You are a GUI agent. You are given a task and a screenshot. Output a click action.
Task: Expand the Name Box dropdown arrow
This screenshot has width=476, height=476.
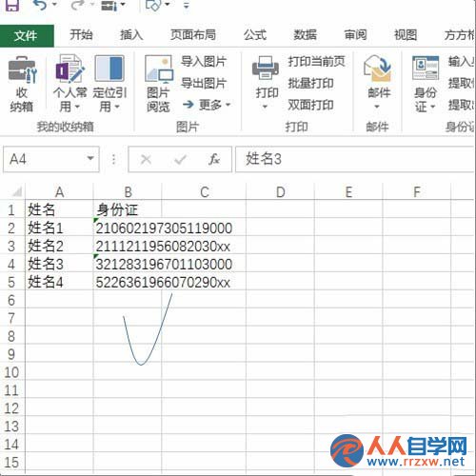[90, 158]
